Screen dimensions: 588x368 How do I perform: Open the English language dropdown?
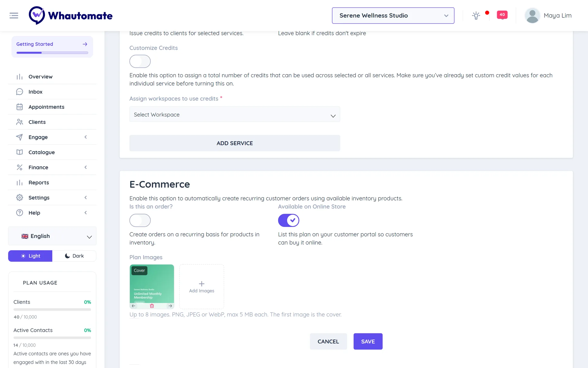click(x=52, y=236)
